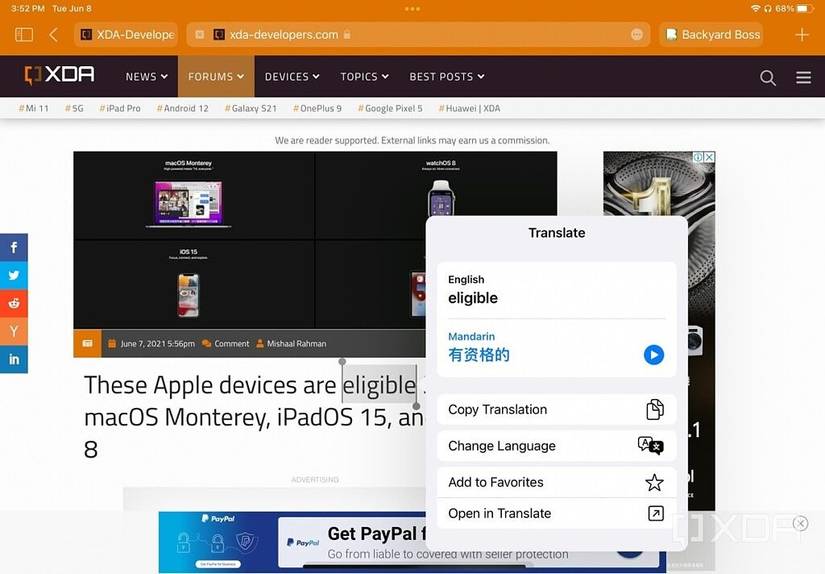Tap the English source word eligible

[x=472, y=298]
